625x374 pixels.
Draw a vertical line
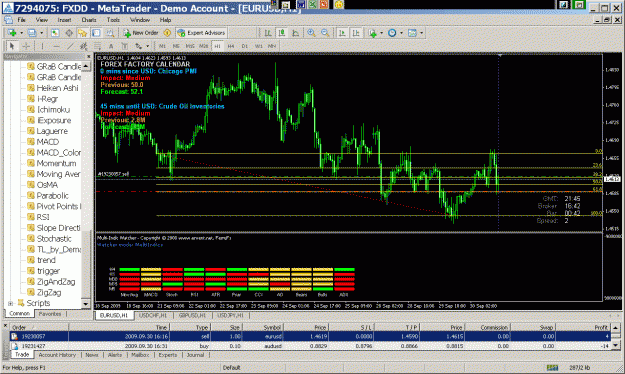[42, 46]
